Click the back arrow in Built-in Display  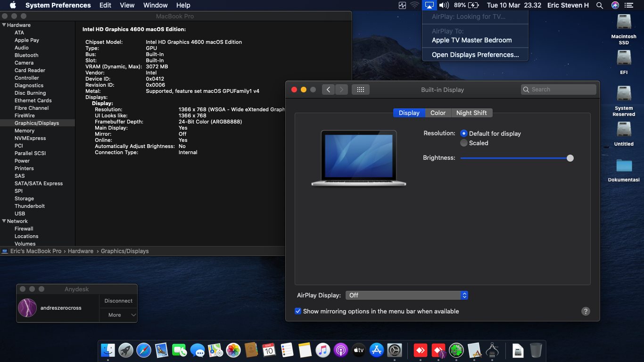pyautogui.click(x=329, y=90)
